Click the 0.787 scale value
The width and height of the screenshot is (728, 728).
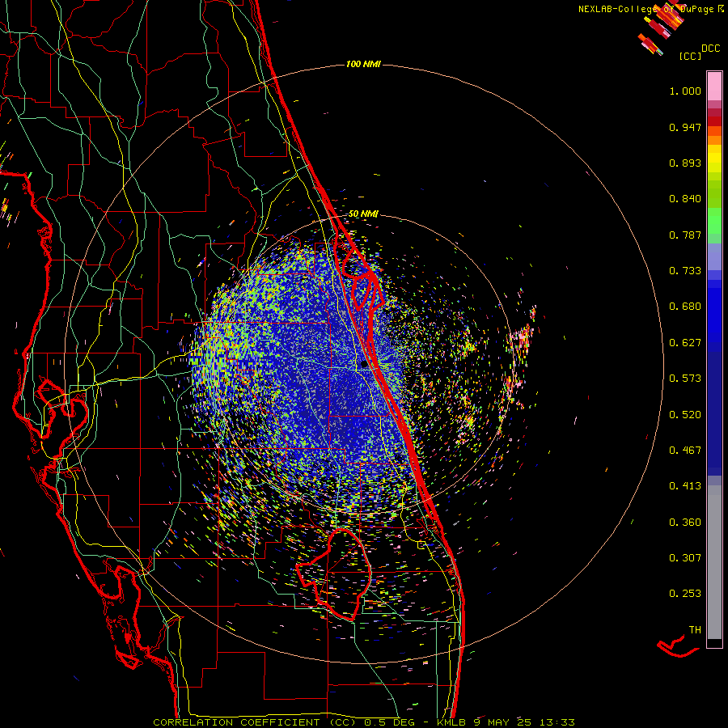click(685, 235)
